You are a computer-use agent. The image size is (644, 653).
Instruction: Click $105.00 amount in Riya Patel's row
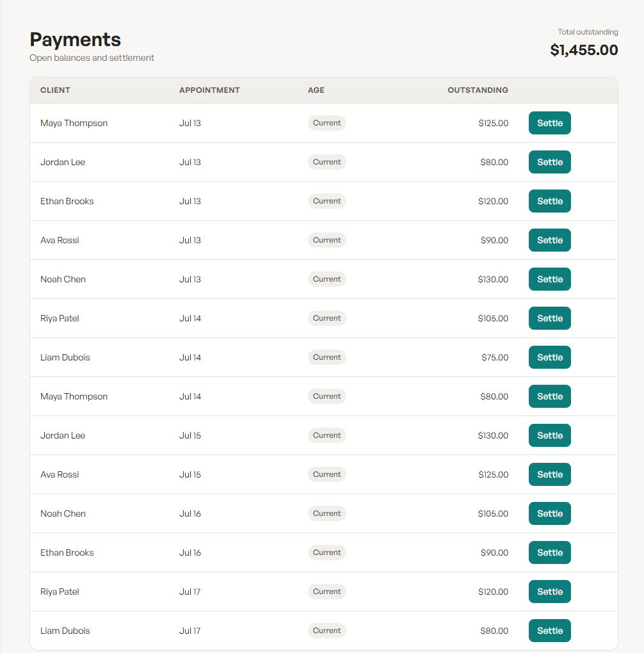pos(493,318)
